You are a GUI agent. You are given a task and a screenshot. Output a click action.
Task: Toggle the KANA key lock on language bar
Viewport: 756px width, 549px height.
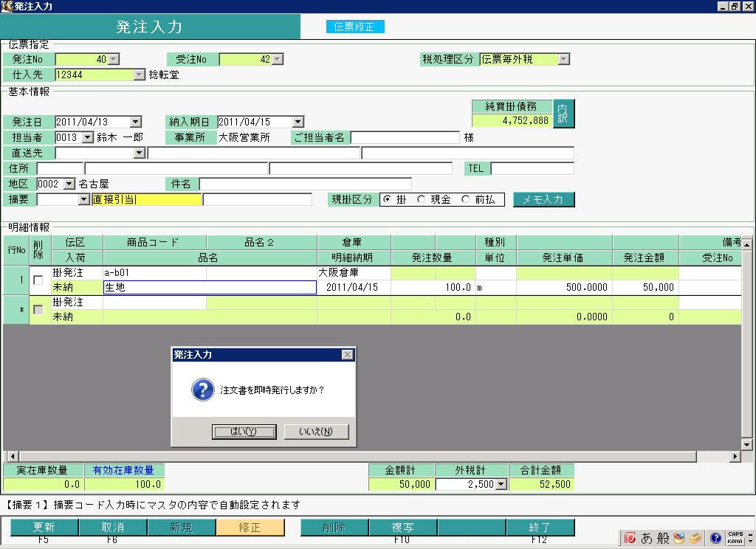pyautogui.click(x=735, y=542)
